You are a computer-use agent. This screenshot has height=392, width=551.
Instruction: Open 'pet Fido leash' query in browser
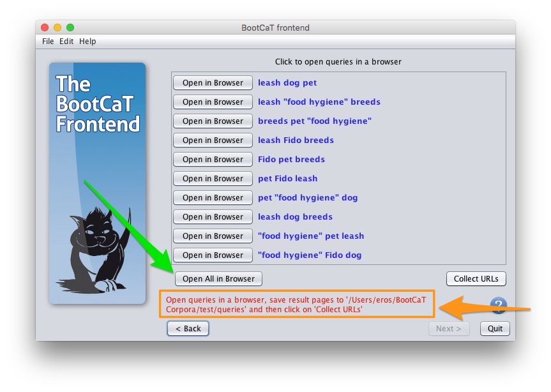tap(213, 178)
